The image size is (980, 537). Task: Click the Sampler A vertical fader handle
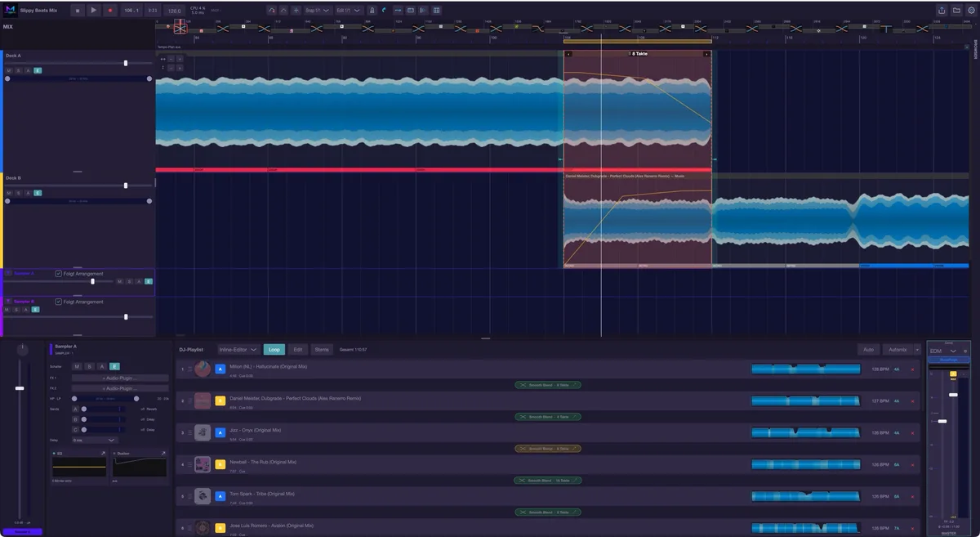coord(20,388)
